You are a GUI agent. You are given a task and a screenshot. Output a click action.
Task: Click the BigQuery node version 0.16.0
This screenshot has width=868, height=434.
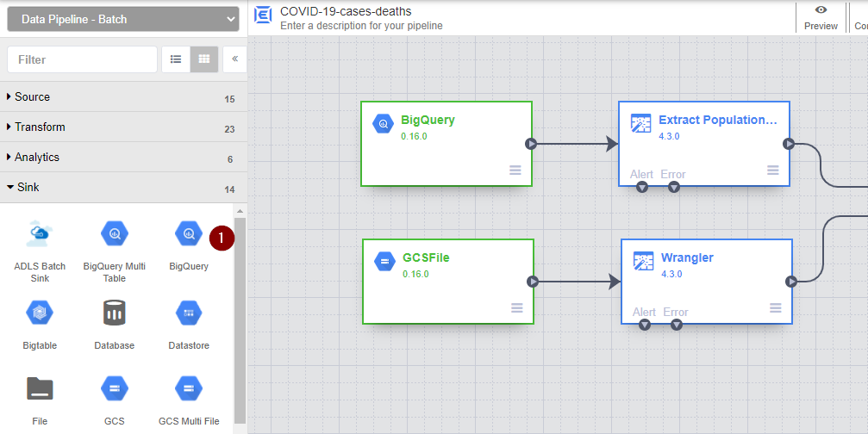(x=414, y=137)
